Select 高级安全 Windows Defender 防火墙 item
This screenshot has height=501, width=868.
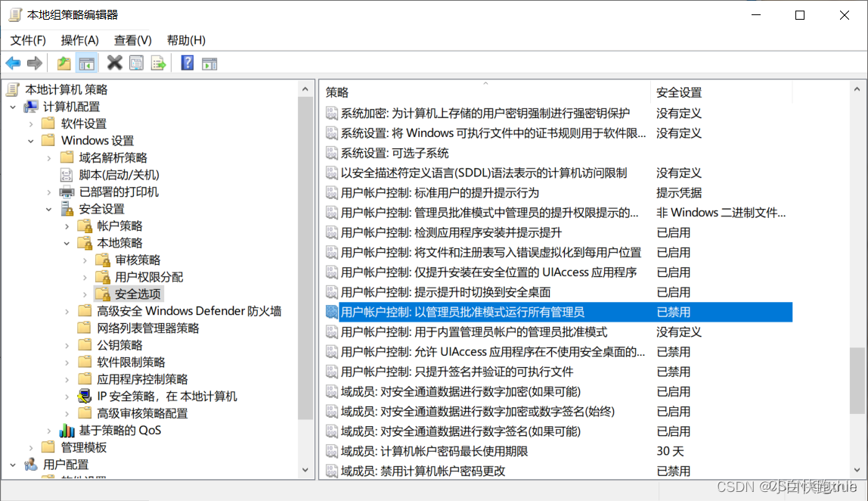(189, 311)
